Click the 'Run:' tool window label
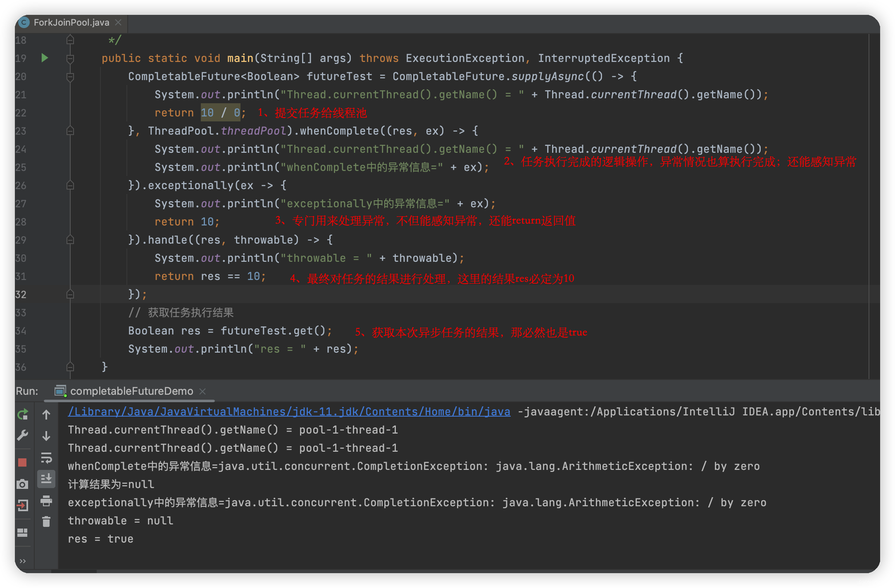This screenshot has width=895, height=588. coord(27,391)
